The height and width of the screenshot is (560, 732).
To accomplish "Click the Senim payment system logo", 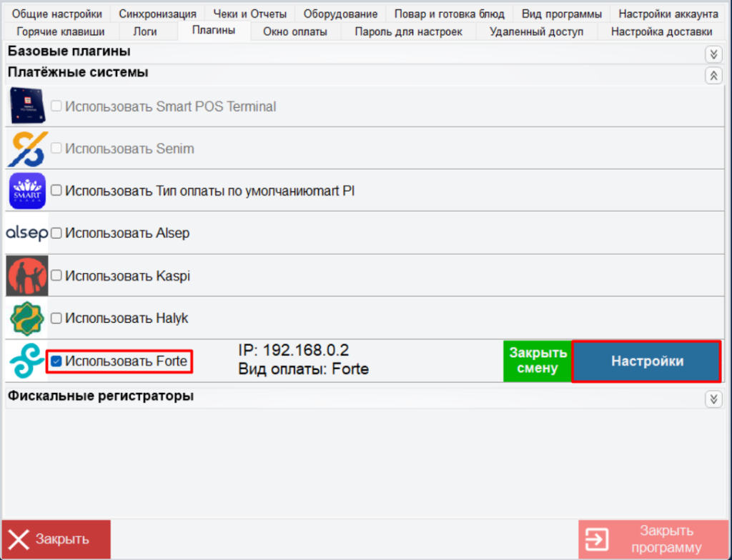I will 27,149.
